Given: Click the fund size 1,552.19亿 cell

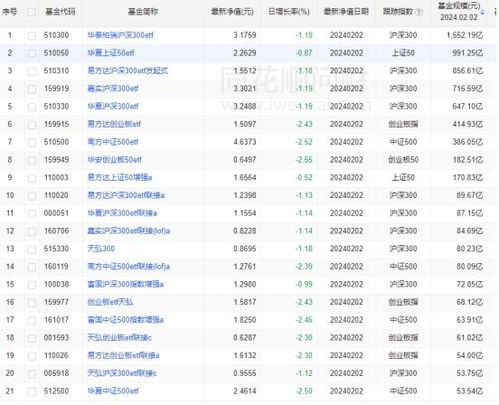Looking at the screenshot, I should tap(465, 35).
